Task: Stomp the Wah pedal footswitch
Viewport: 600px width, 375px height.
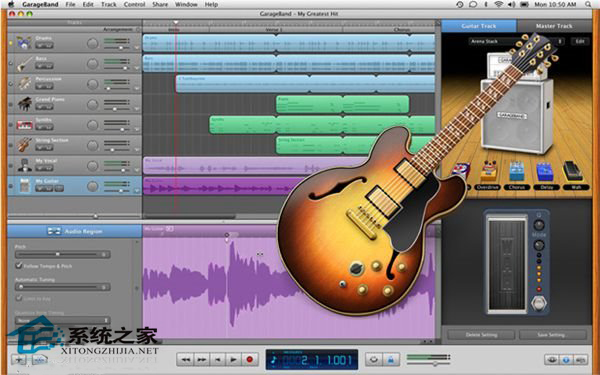Action: tap(539, 303)
